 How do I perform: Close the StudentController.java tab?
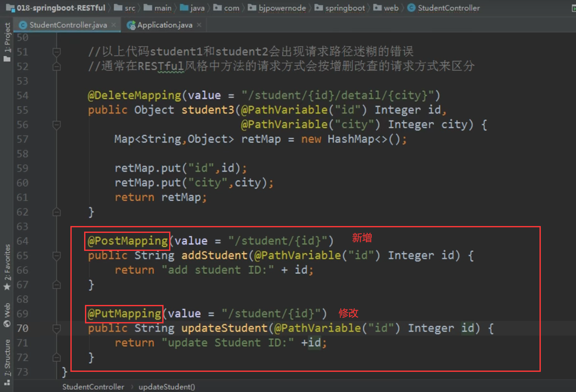[114, 25]
